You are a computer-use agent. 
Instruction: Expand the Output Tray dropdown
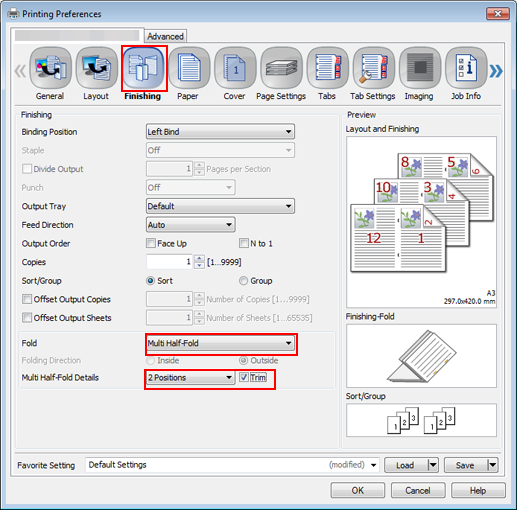click(x=220, y=206)
